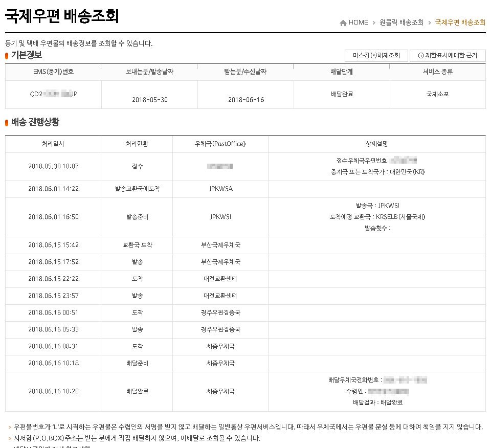
Task: Open the 제한표시에대한 근거 button
Action: pos(448,56)
